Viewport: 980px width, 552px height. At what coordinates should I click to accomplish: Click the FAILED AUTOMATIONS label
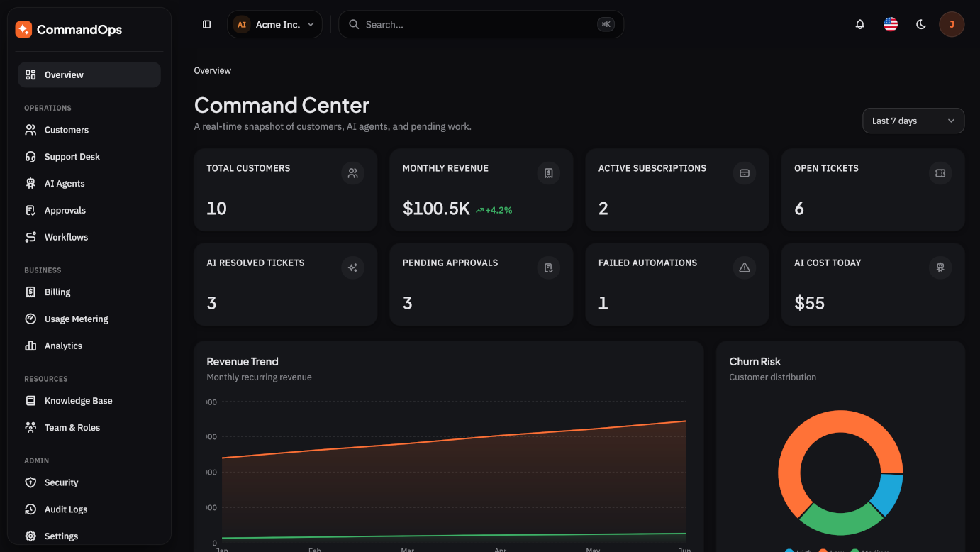[647, 263]
